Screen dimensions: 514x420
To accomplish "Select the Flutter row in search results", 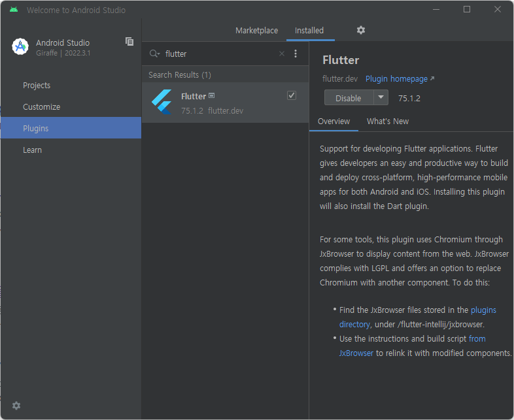I will point(225,103).
